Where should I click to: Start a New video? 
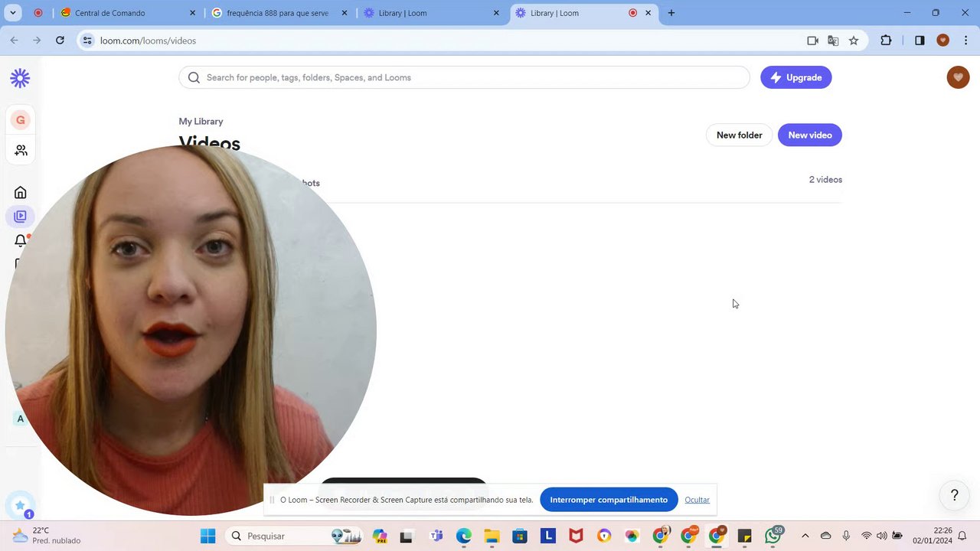[x=810, y=135]
